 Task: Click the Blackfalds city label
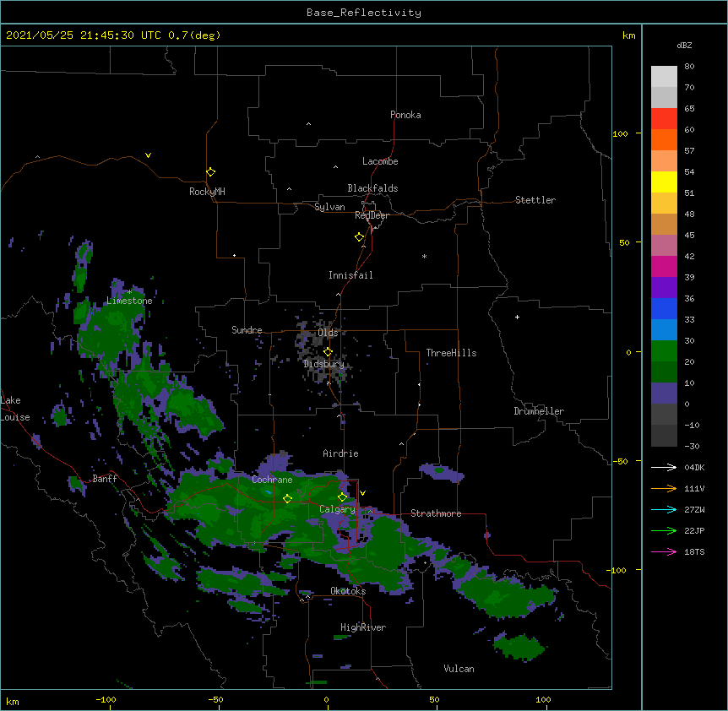coord(372,188)
